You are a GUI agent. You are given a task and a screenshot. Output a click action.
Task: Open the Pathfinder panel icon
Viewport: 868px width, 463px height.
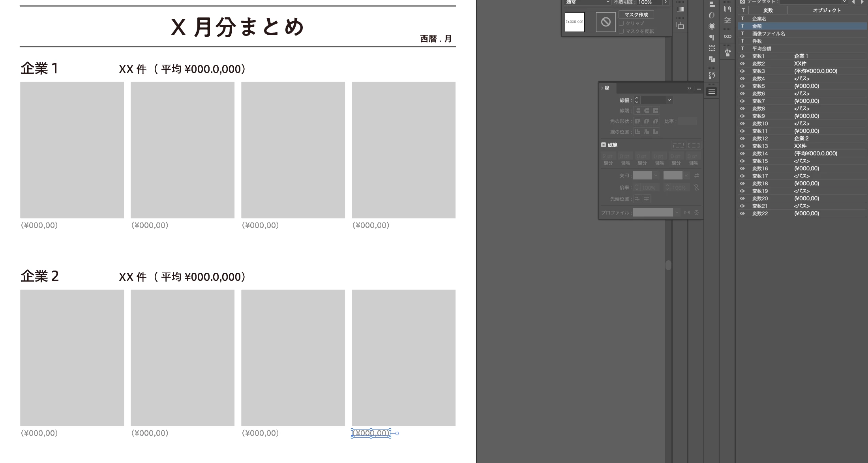click(712, 60)
